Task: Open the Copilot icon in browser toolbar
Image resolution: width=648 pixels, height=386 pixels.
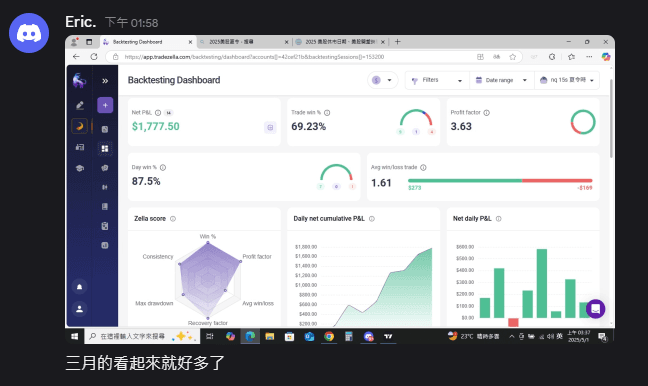Action: (x=606, y=57)
